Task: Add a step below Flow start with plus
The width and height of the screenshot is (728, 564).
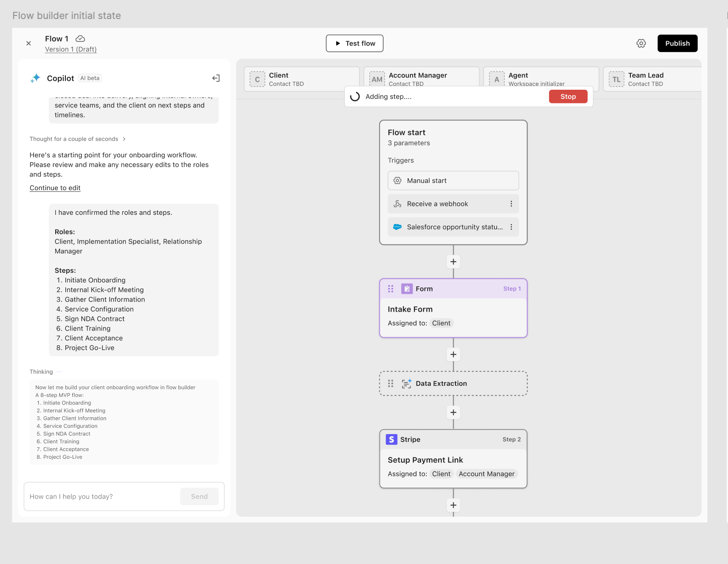Action: tap(453, 262)
